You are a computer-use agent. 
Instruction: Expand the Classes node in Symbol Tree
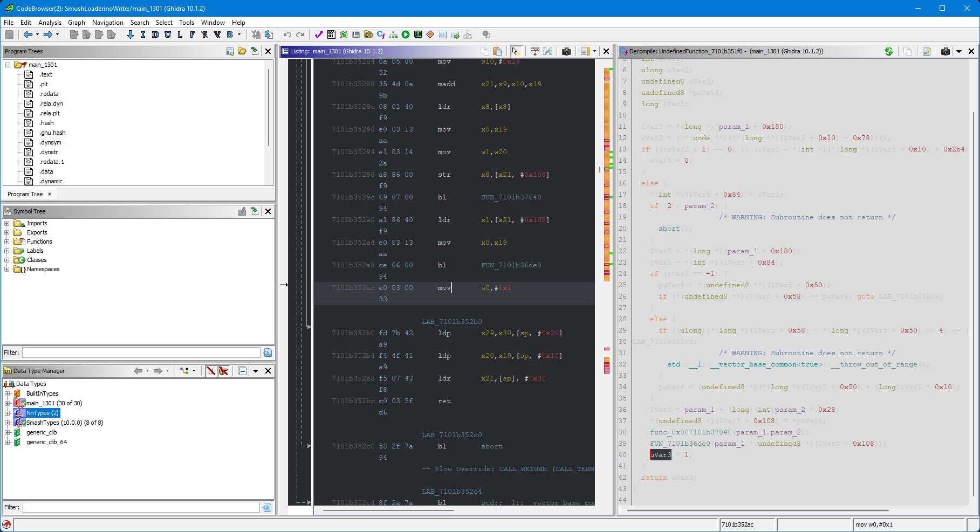[x=7, y=260]
